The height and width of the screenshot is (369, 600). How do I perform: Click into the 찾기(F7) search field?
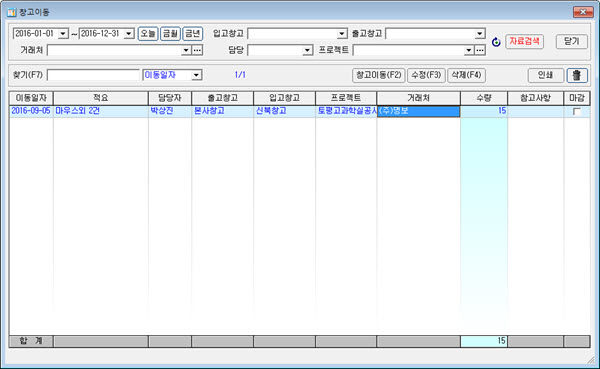pyautogui.click(x=93, y=75)
